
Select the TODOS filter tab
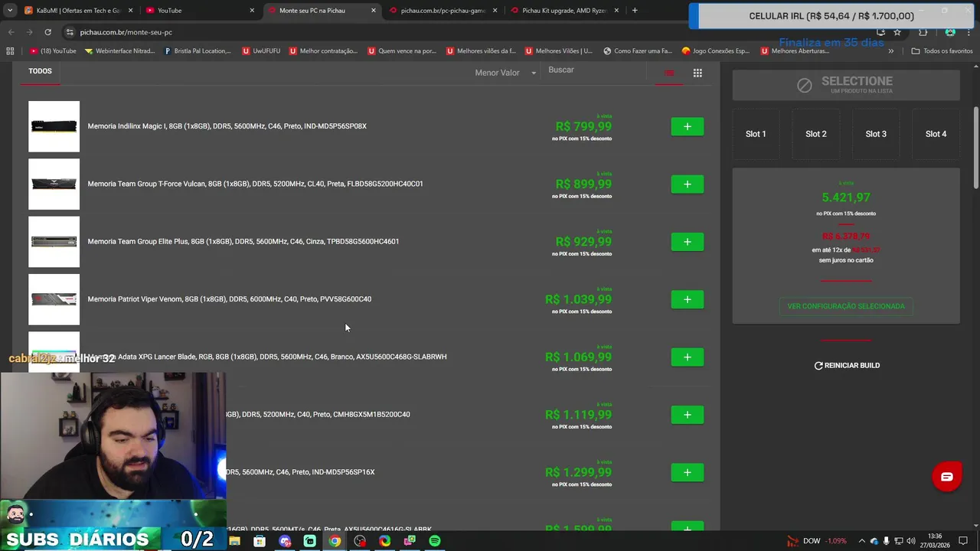40,71
